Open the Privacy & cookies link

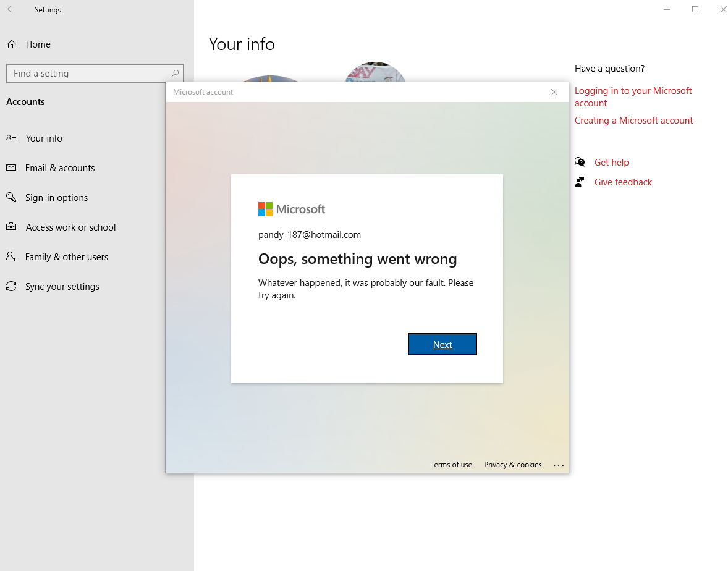(512, 464)
